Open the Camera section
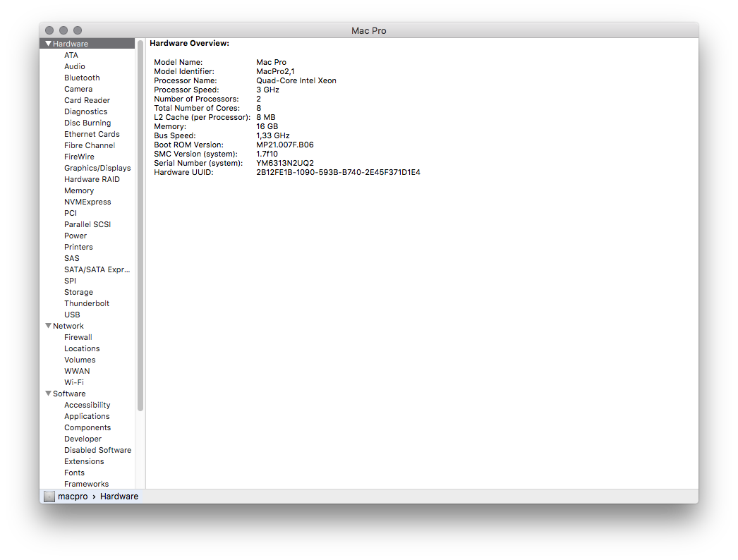Image resolution: width=738 pixels, height=560 pixels. [x=78, y=89]
